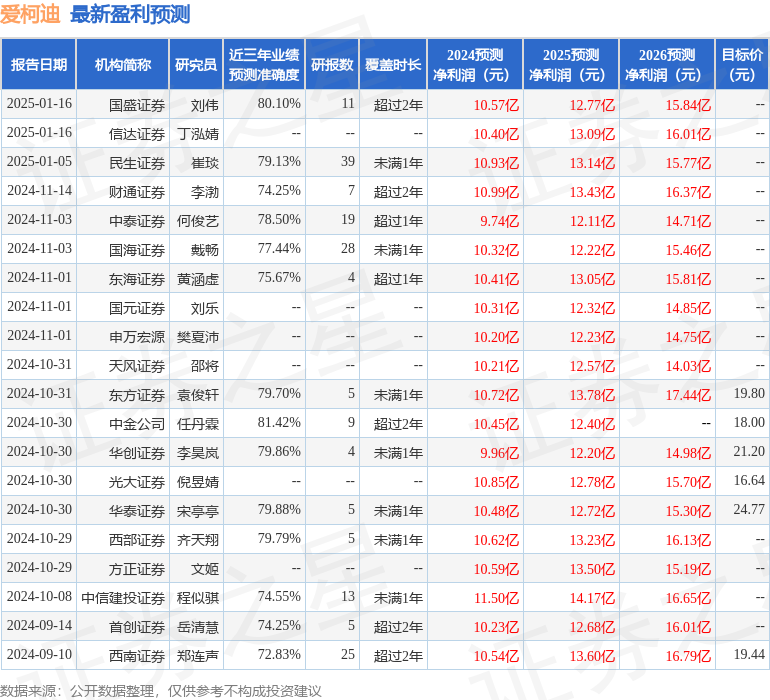The height and width of the screenshot is (700, 770).
Task: Click the date 2024-09-14
Action: pos(39,625)
